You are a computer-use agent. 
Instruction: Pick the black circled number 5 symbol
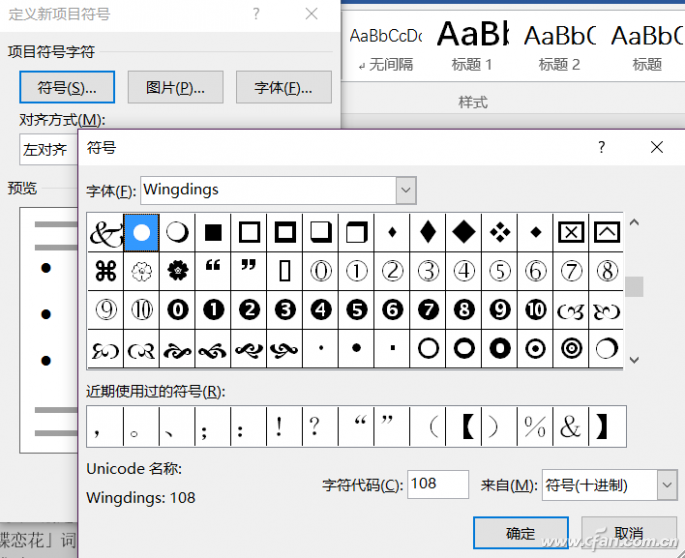click(x=356, y=309)
